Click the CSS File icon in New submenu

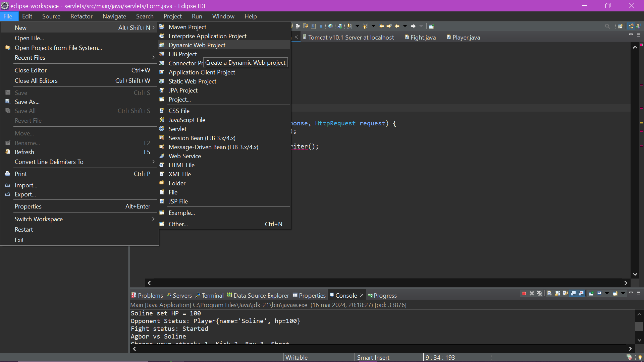(162, 111)
